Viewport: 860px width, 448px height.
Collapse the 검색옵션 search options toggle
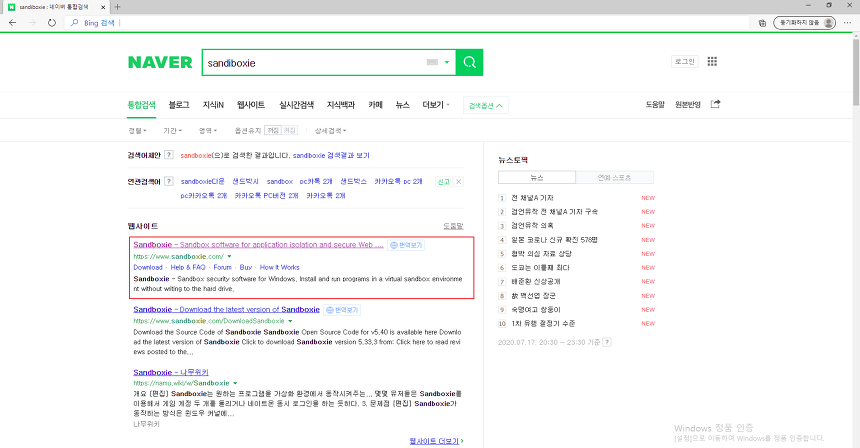[487, 104]
